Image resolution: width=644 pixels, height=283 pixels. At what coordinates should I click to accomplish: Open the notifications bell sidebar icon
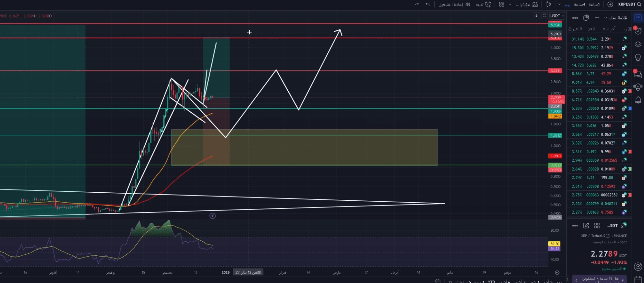(x=638, y=100)
